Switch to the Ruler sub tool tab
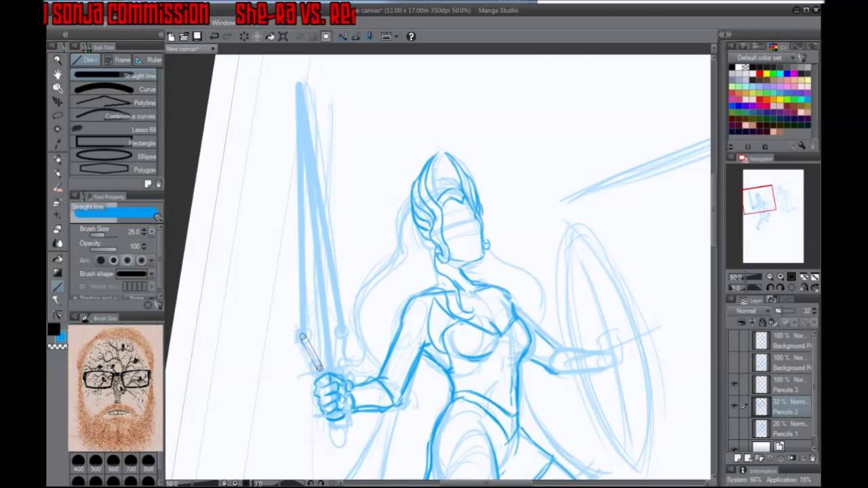868x488 pixels. (x=148, y=60)
